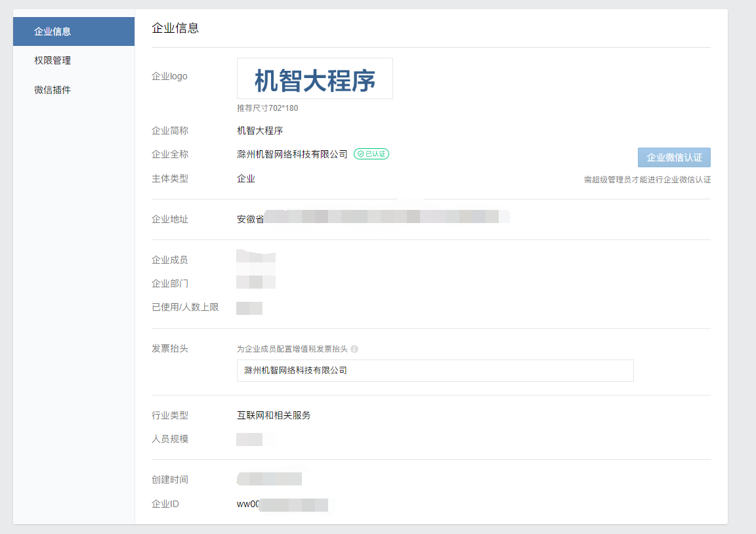Click the 企业成员 field label
This screenshot has height=534, width=756.
click(x=170, y=260)
